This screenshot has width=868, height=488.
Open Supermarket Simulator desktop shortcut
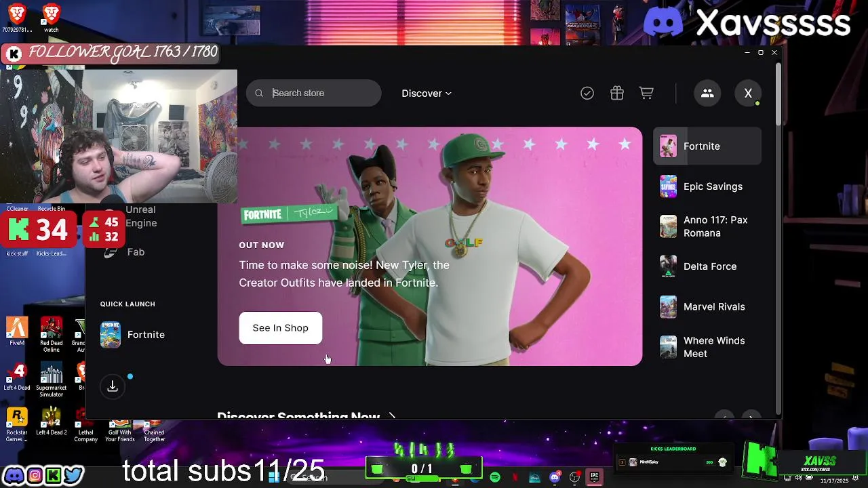[52, 380]
